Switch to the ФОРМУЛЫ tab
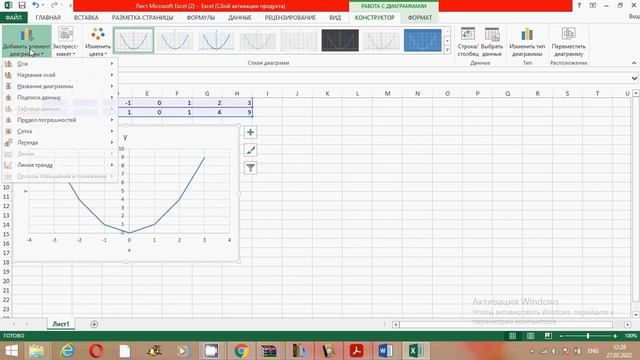640x360 pixels. [200, 18]
